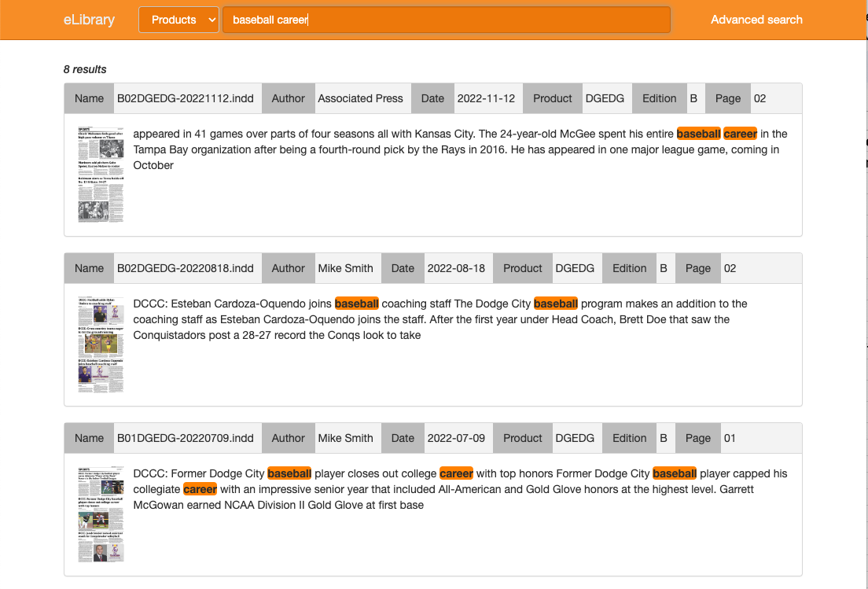Click Mike Smith author in third result
The image size is (868, 589).
345,438
